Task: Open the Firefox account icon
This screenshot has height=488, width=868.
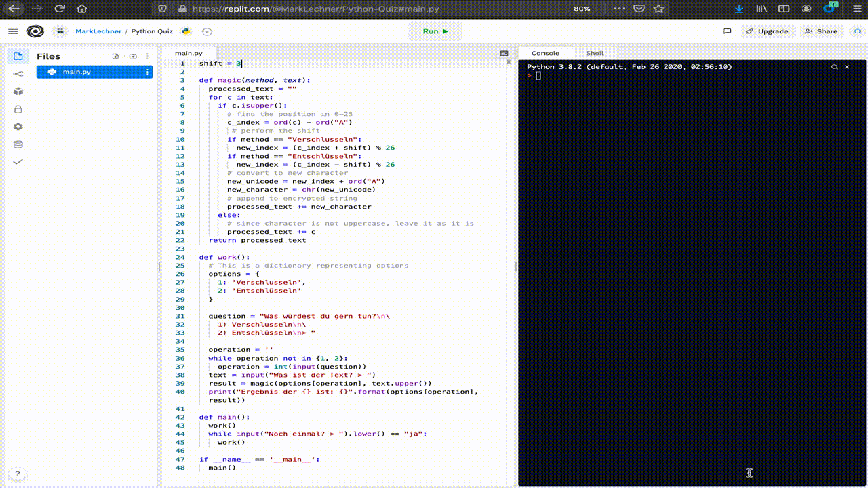Action: (x=806, y=9)
